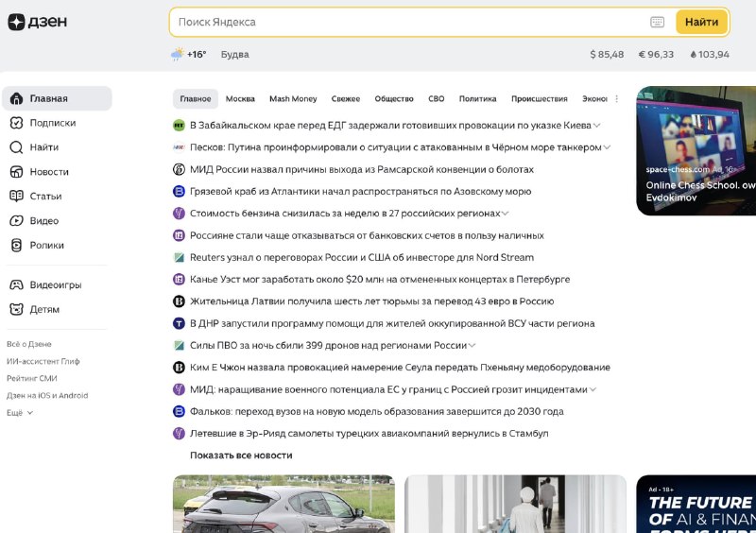Open Ролики icon in sidebar
This screenshot has width=756, height=533.
point(16,245)
